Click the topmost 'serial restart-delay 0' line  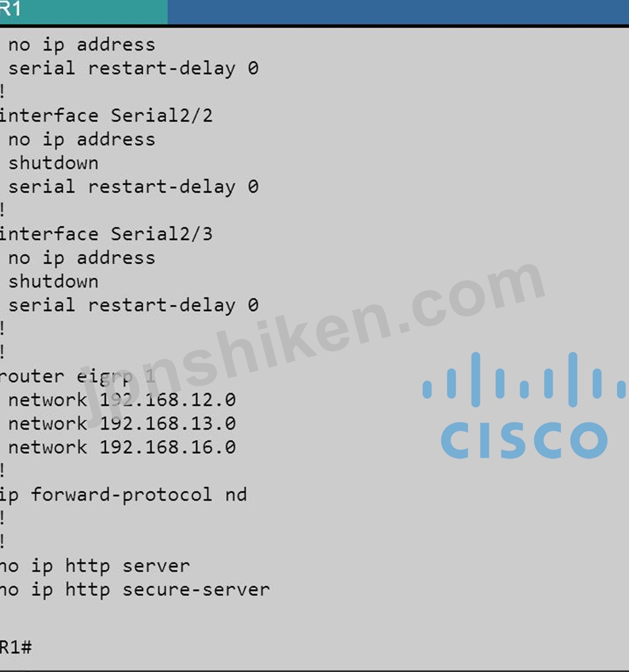click(133, 69)
